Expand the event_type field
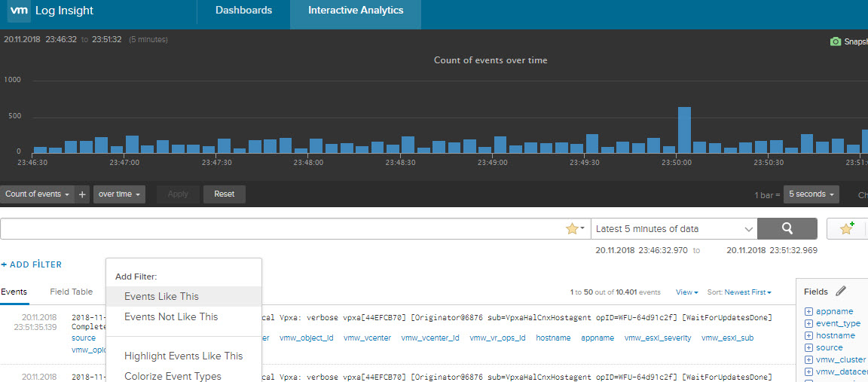 pyautogui.click(x=808, y=323)
